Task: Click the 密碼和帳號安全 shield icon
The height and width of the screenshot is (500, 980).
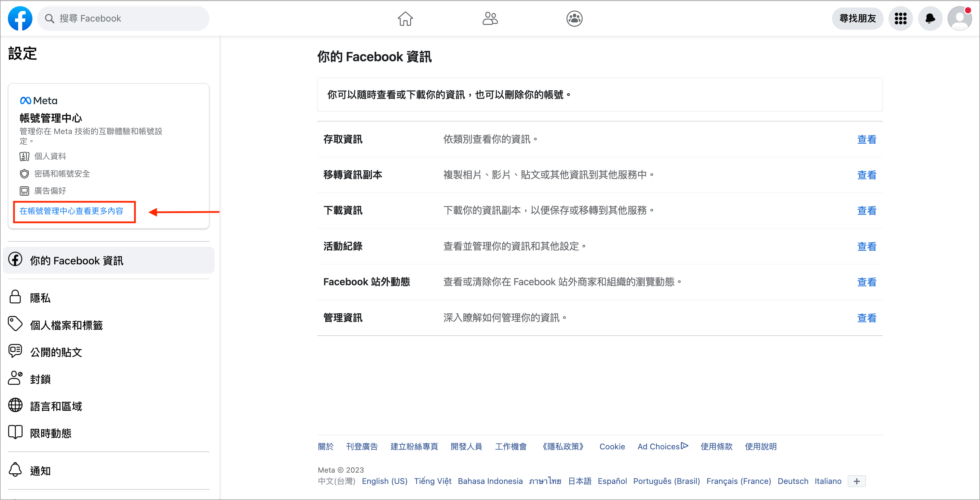Action: pos(24,174)
